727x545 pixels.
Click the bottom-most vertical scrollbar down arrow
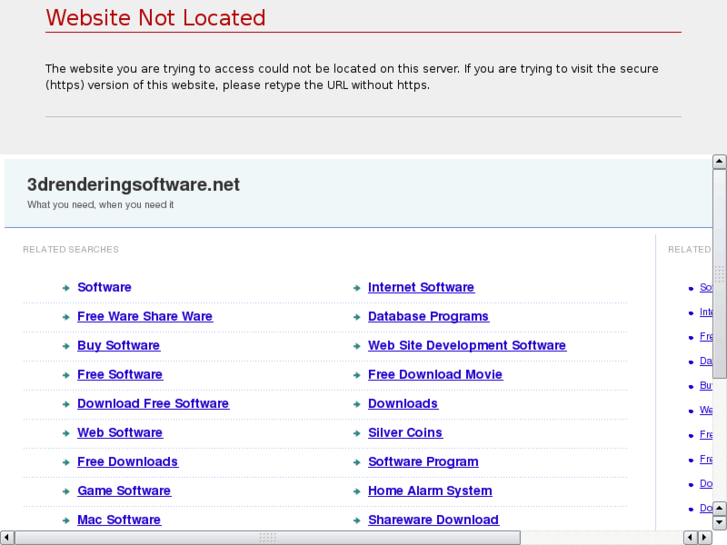coord(719,522)
